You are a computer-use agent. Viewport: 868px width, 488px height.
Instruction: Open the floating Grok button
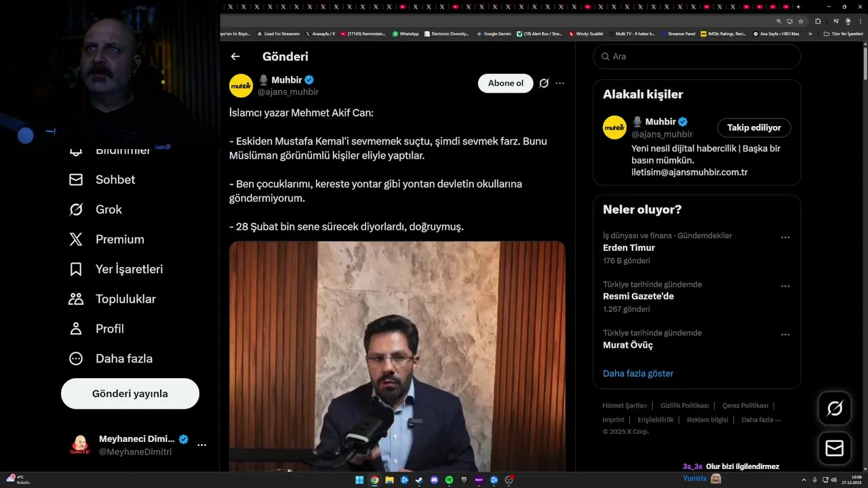coord(835,408)
